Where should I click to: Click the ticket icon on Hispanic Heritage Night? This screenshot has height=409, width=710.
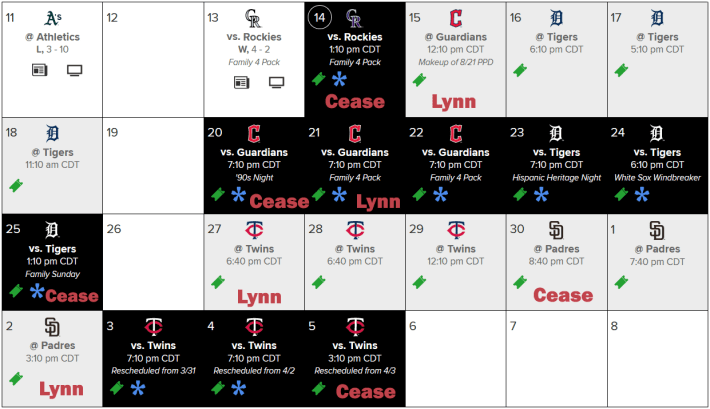[520, 194]
